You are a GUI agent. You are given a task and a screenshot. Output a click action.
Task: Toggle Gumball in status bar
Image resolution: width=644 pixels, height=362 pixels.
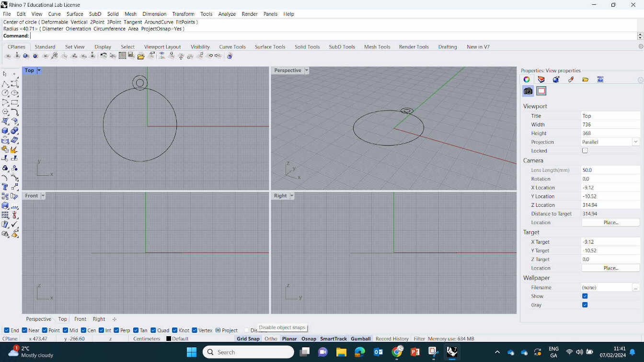360,339
